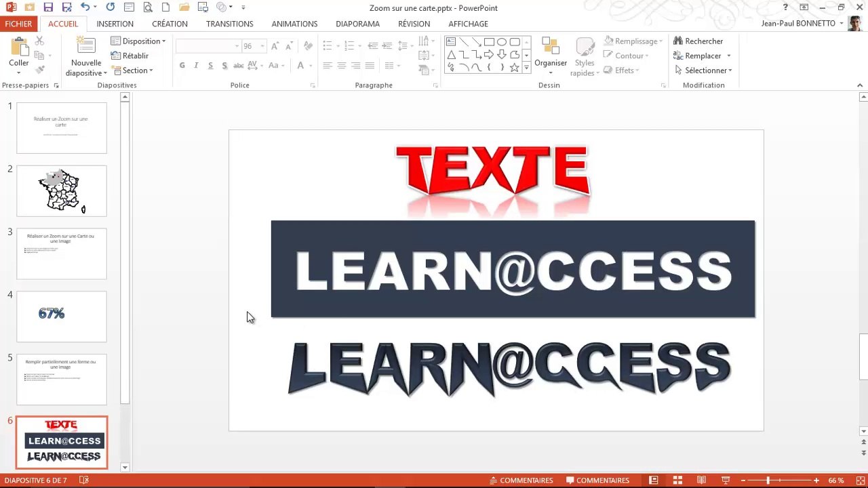Open the ANIMATIONS tab
868x488 pixels.
294,24
